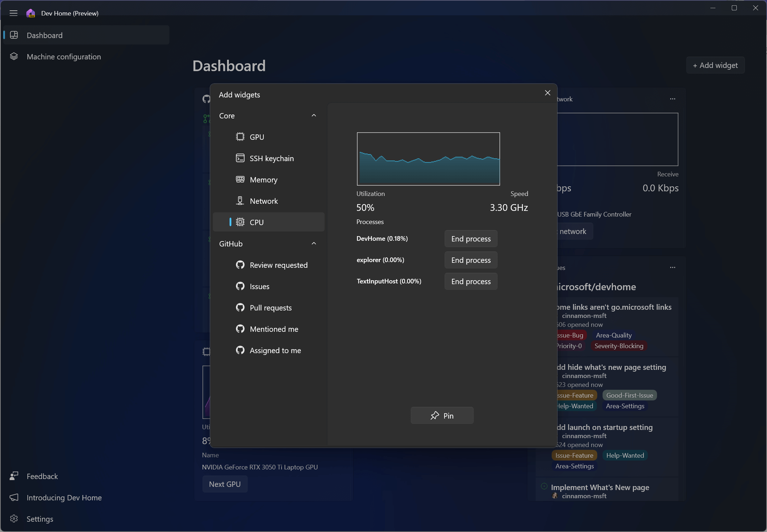End process for TextInputHost (0.00%)
Image resolution: width=767 pixels, height=532 pixels.
click(x=471, y=281)
